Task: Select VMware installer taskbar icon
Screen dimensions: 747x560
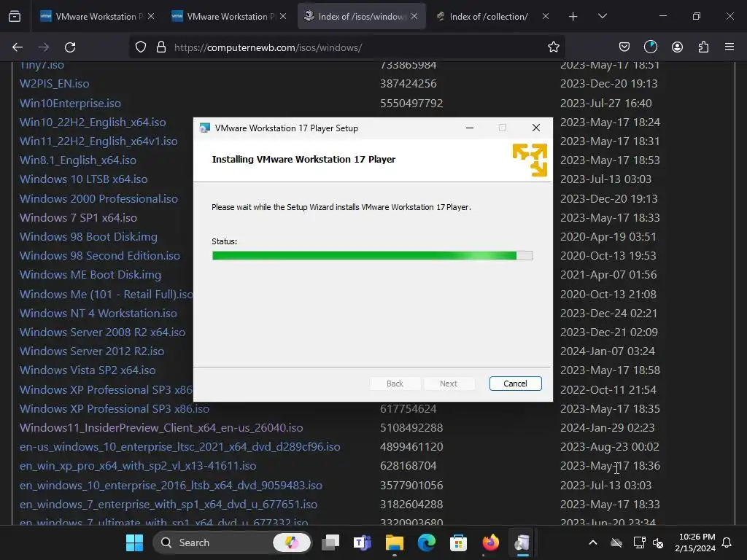Action: pos(522,542)
